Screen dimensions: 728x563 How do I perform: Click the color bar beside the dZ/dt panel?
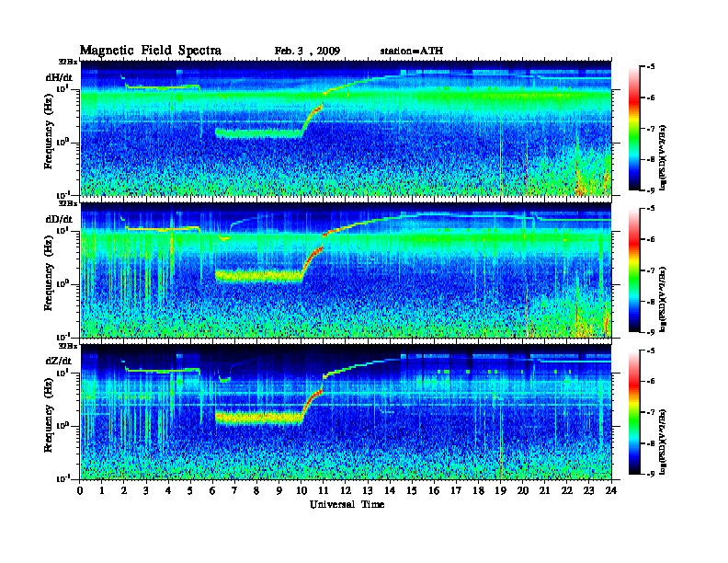[634, 412]
